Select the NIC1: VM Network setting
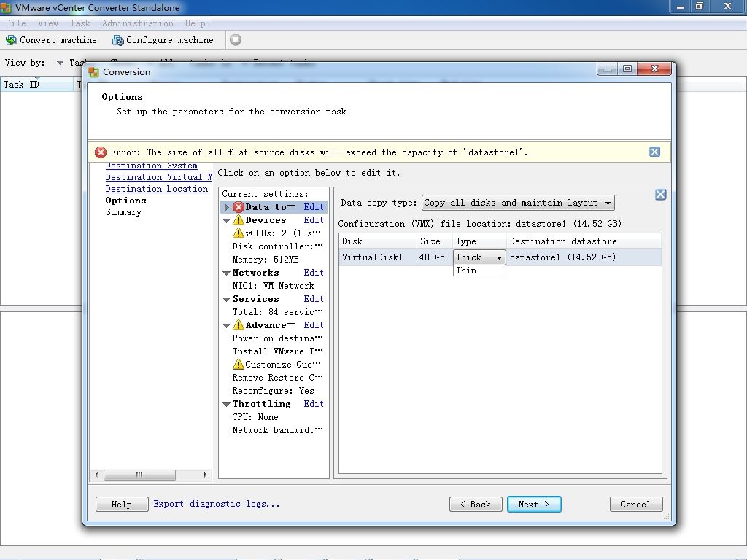Image resolution: width=747 pixels, height=560 pixels. click(273, 286)
